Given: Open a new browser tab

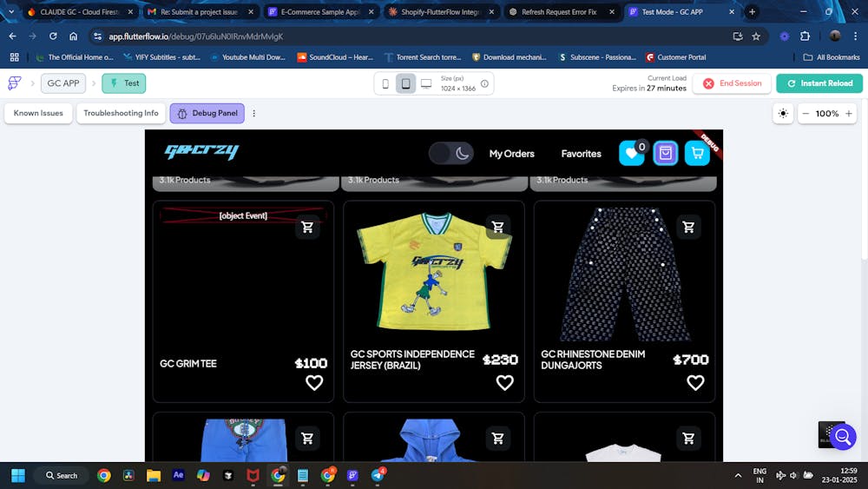Looking at the screenshot, I should click(752, 11).
